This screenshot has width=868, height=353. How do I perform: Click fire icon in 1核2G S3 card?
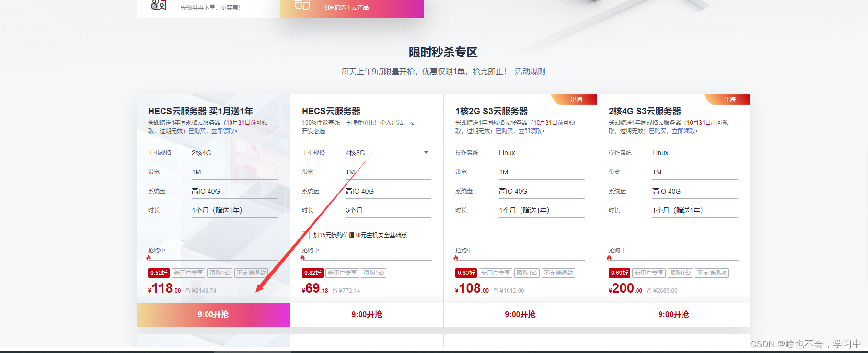click(x=456, y=258)
